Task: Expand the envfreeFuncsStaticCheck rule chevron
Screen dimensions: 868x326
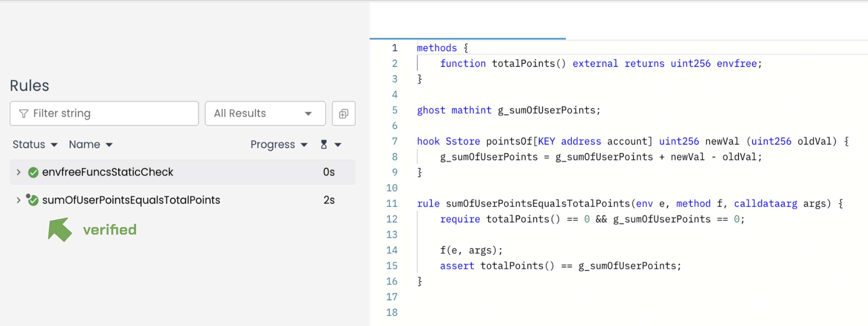Action: 19,172
